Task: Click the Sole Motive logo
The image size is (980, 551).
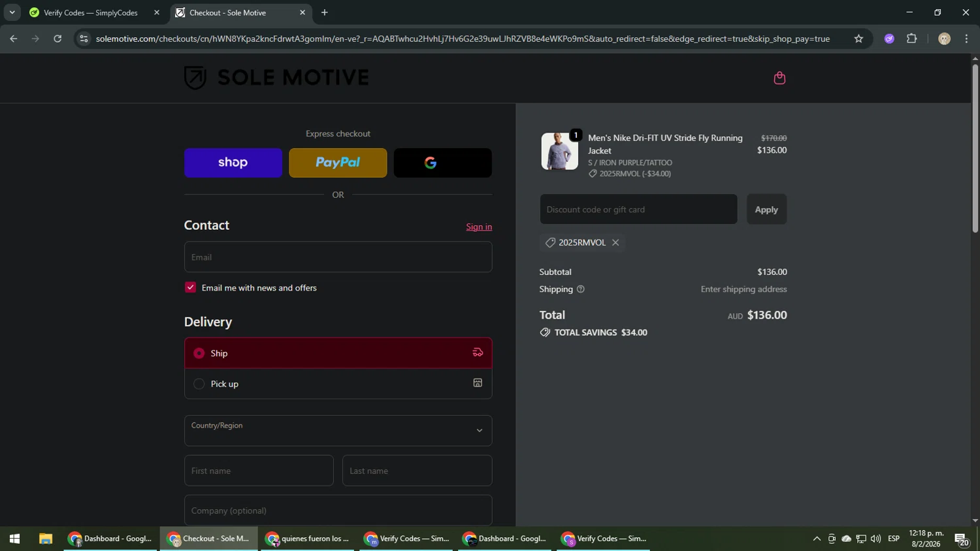Action: pyautogui.click(x=276, y=78)
